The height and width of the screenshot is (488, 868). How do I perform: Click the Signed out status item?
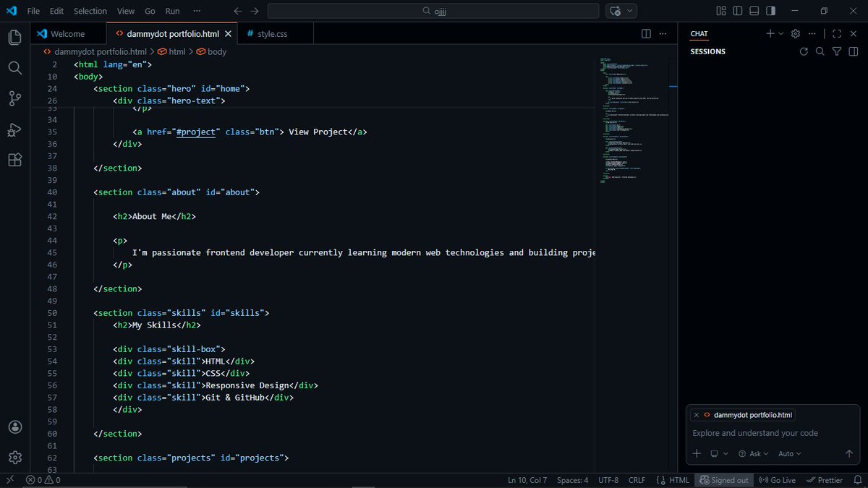724,480
